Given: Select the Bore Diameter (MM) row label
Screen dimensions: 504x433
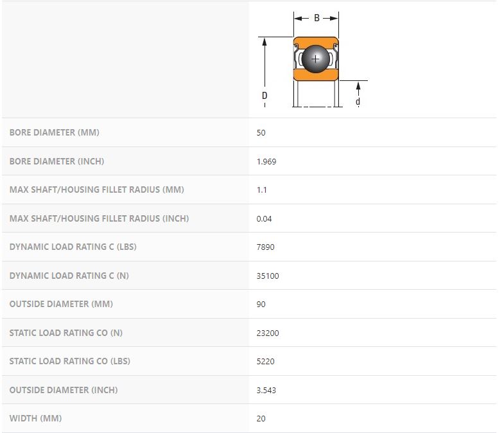Looking at the screenshot, I should [x=55, y=132].
